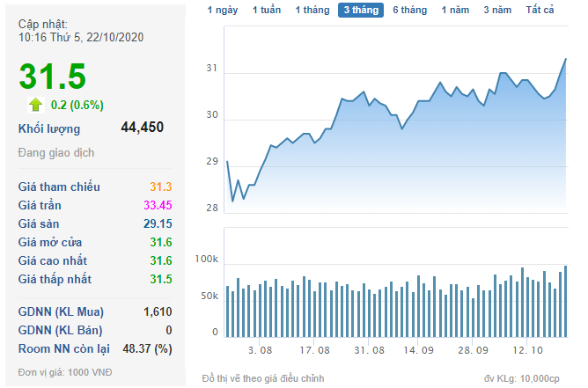Switch chart to '3 năm' range

(498, 11)
